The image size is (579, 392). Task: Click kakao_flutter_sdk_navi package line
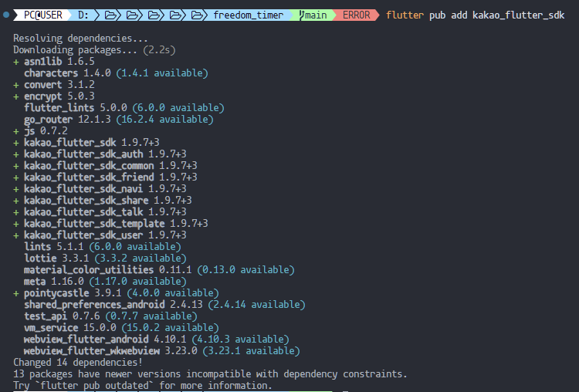(x=100, y=188)
